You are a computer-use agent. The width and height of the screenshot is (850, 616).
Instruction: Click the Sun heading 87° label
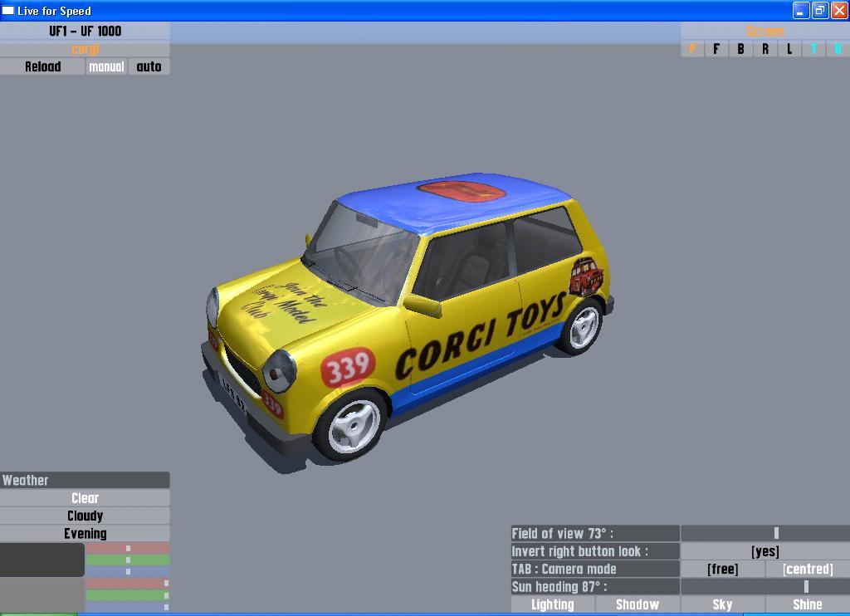tap(595, 587)
